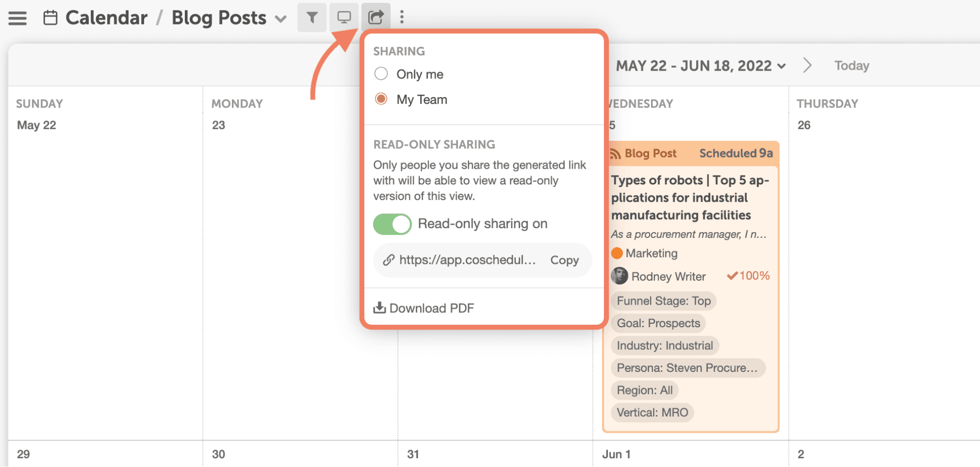Viewport: 980px width, 467px height.
Task: Open the three-dot more options menu
Action: coord(402,18)
